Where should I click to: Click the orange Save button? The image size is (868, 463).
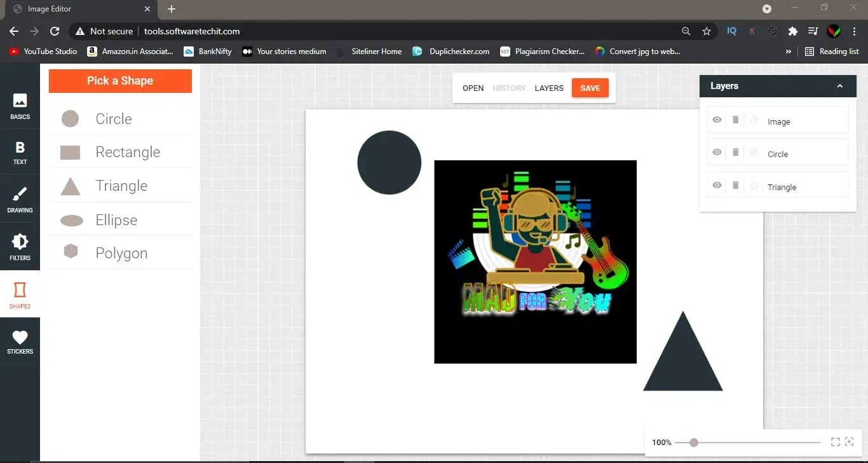coord(590,88)
